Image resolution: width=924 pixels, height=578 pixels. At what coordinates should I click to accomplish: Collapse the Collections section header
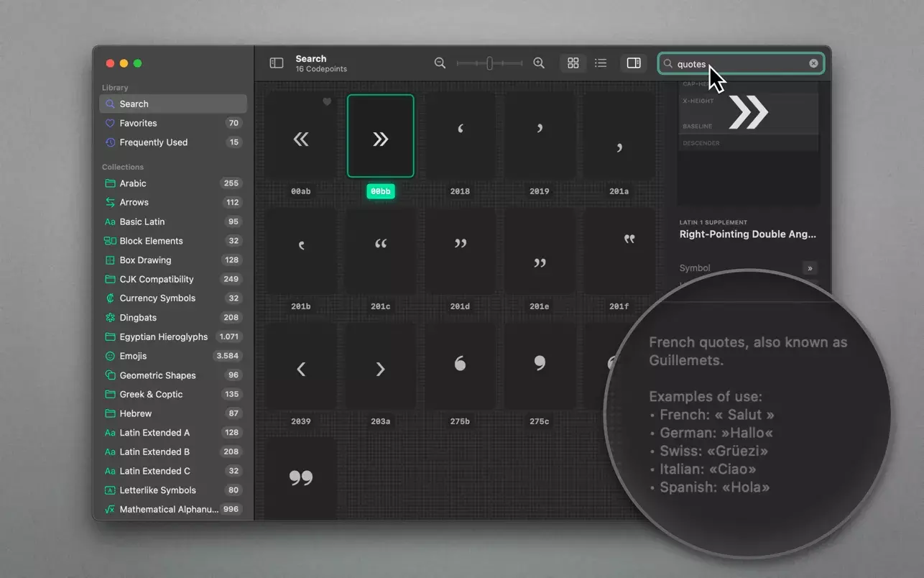(123, 166)
